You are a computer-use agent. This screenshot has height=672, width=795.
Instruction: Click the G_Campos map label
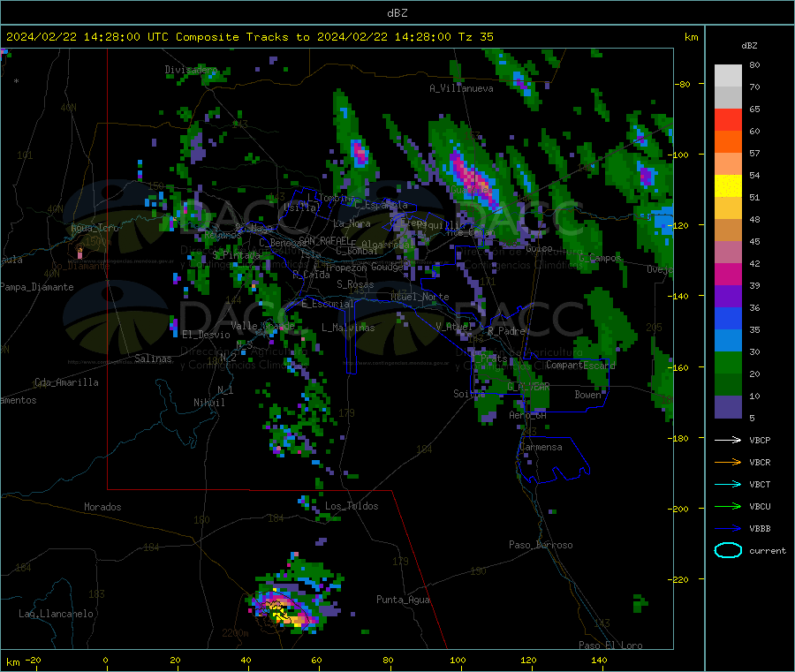click(600, 258)
